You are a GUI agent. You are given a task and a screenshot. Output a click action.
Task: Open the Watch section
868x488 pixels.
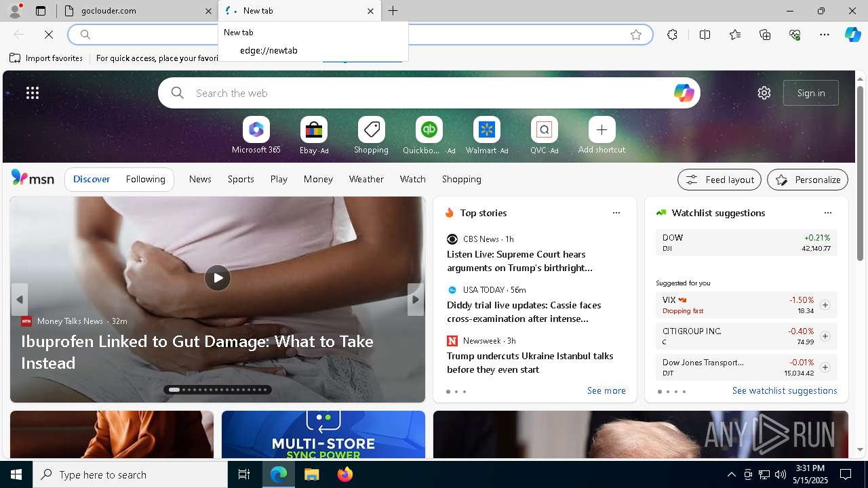pyautogui.click(x=413, y=179)
